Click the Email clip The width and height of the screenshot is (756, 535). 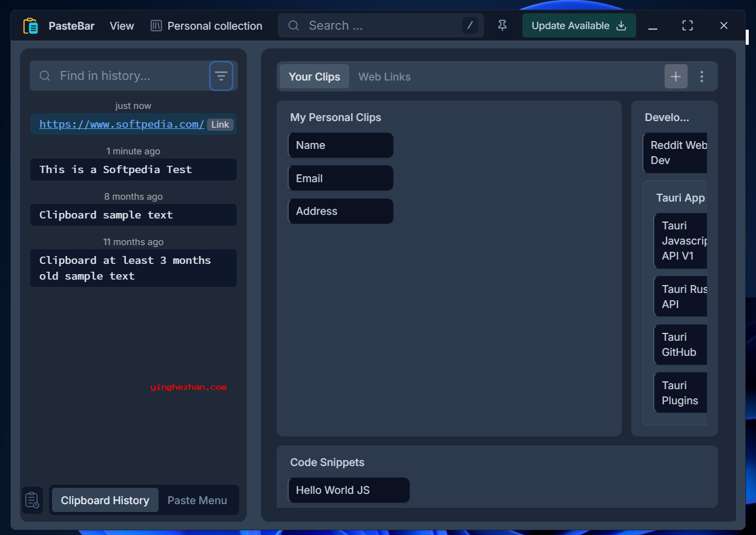click(x=341, y=179)
